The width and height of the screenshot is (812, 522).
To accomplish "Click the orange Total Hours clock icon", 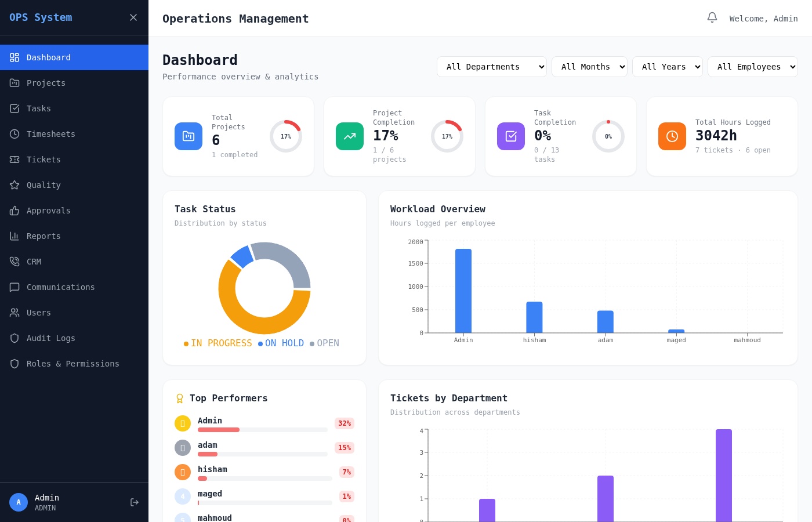I will (x=672, y=136).
